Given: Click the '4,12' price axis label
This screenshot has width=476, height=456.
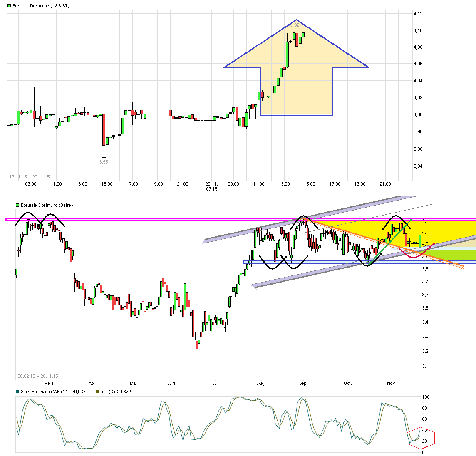Looking at the screenshot, I should (x=418, y=14).
